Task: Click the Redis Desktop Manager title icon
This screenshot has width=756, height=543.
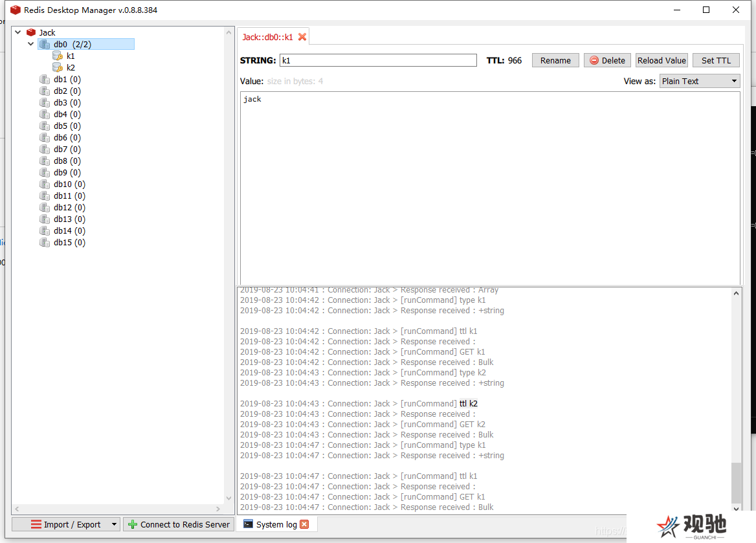Action: 16,10
